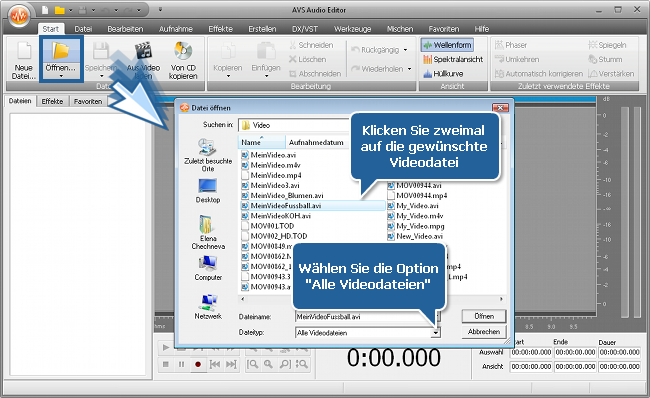Open the Werkzeuge ribbon tab

coord(352,29)
